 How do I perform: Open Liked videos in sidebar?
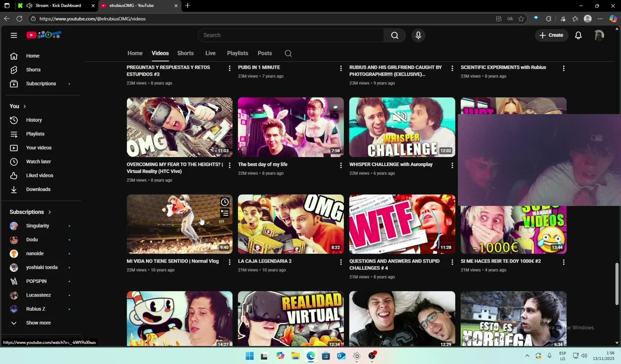coord(40,175)
